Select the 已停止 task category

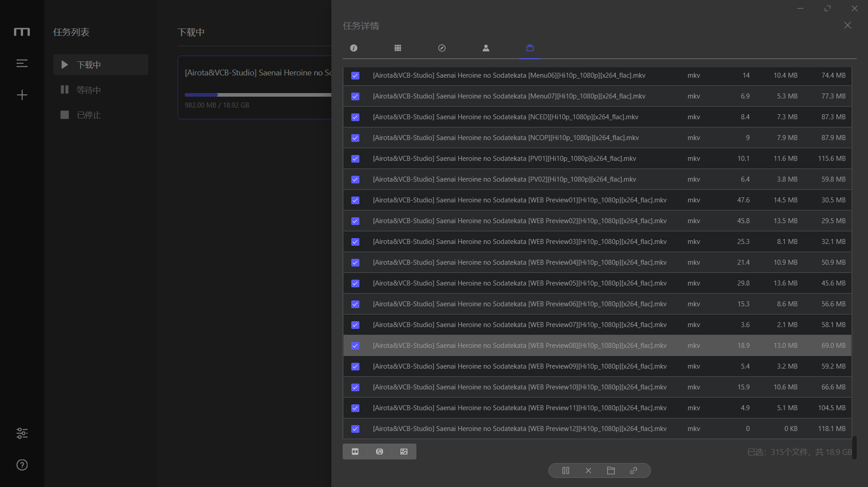pos(89,115)
